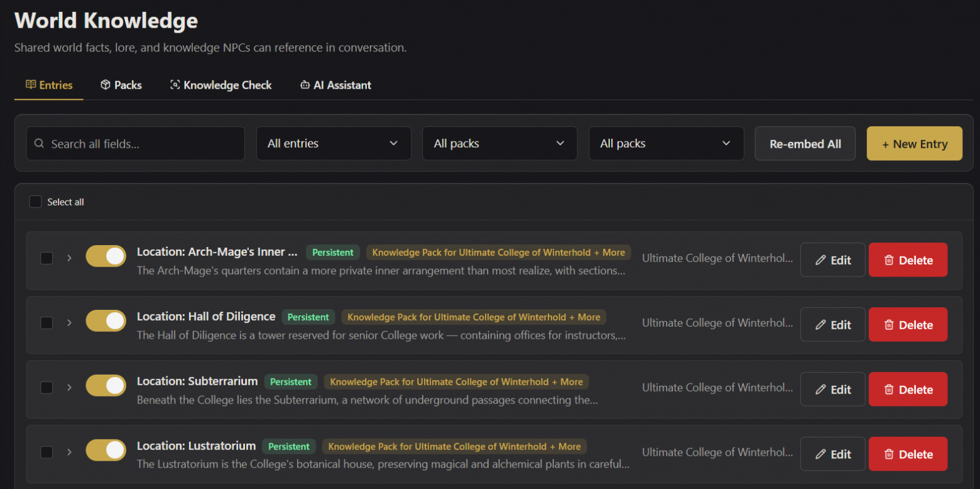Expand the Subterrarium entry chevron
980x489 pixels.
(x=69, y=388)
